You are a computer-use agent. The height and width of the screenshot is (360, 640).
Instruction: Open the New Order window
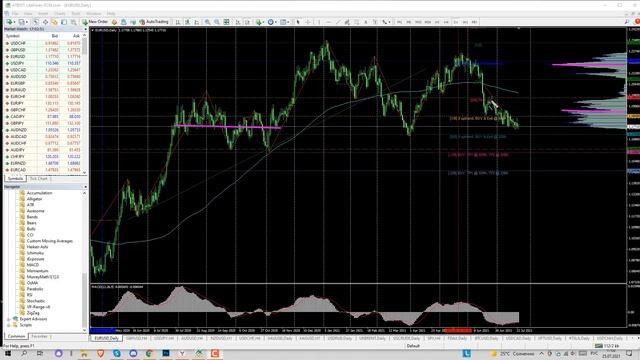96,22
